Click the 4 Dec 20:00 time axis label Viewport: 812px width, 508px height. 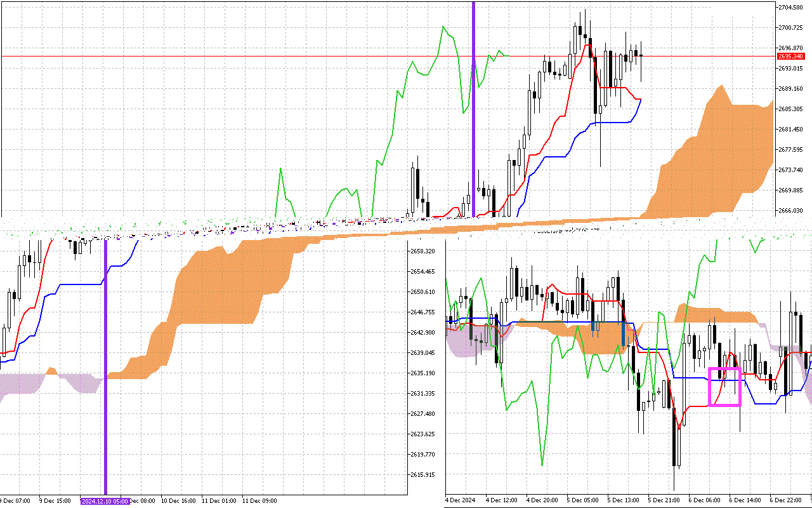542,501
